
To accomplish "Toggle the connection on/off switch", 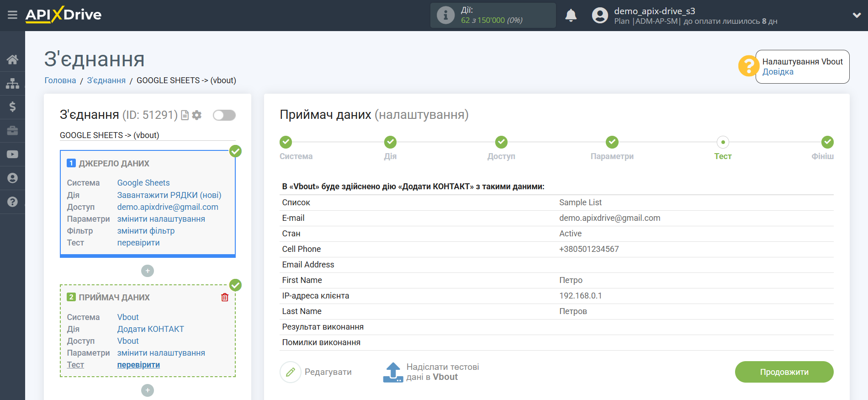I will [x=224, y=115].
